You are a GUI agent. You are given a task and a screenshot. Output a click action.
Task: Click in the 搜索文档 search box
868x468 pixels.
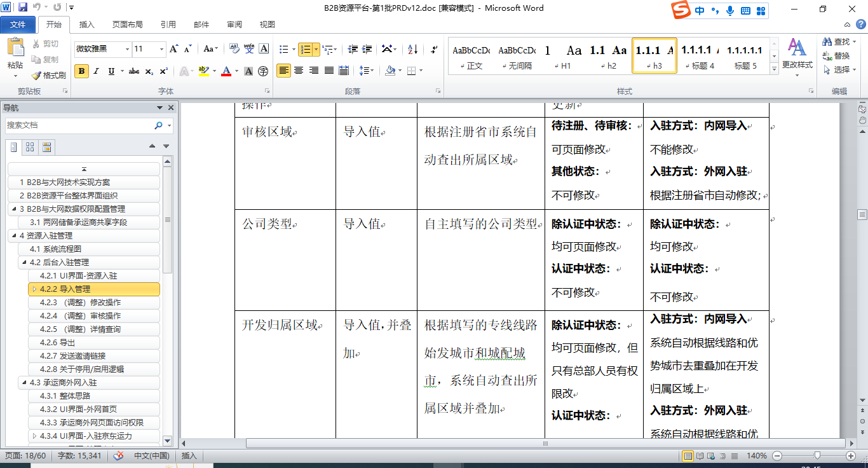click(79, 125)
